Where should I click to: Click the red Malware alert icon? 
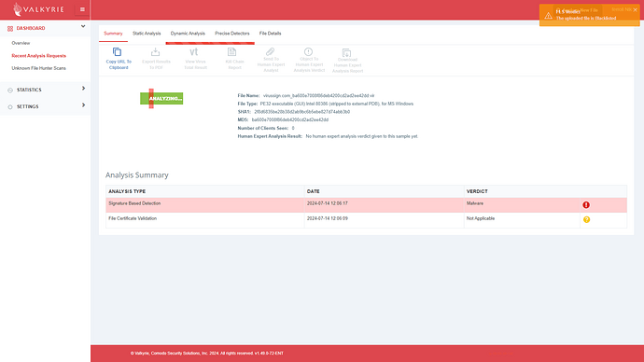pyautogui.click(x=586, y=205)
